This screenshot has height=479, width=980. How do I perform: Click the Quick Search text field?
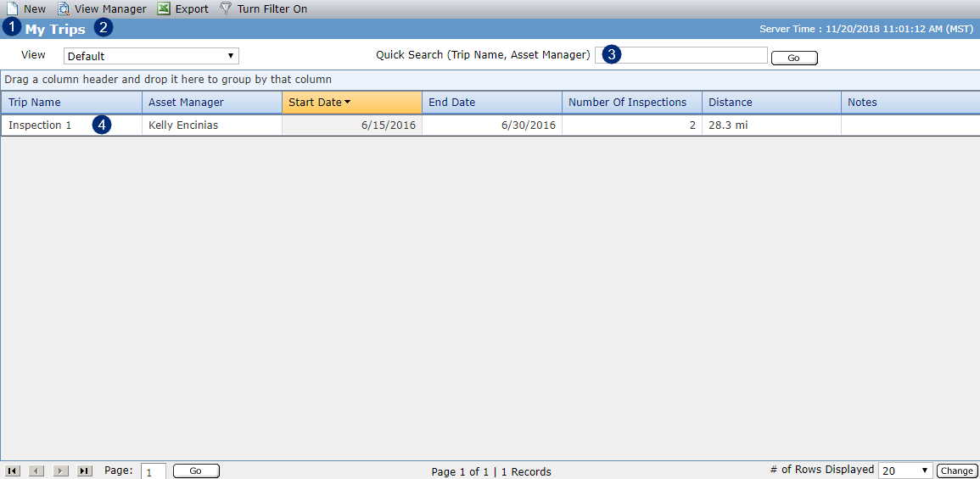click(680, 55)
